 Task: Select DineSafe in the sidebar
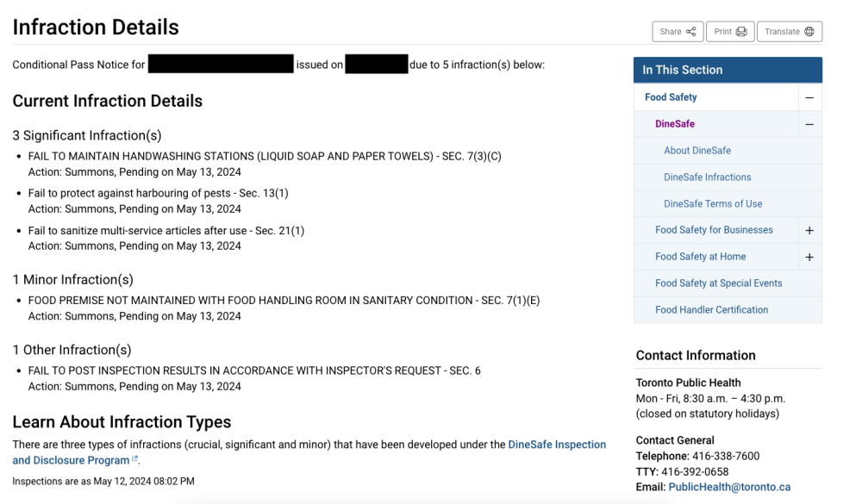pyautogui.click(x=675, y=124)
